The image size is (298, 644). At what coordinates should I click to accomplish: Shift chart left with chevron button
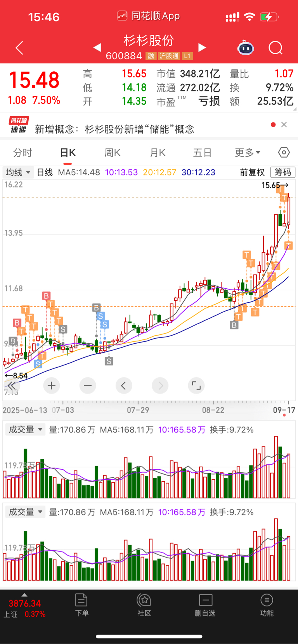tap(124, 386)
